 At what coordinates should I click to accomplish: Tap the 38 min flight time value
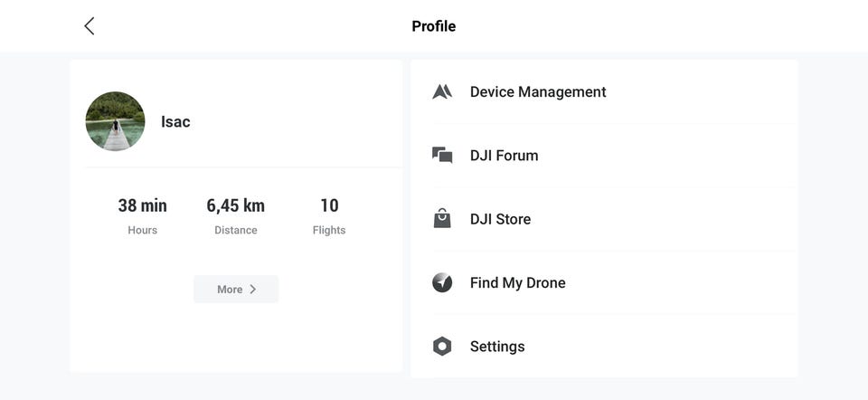click(142, 205)
